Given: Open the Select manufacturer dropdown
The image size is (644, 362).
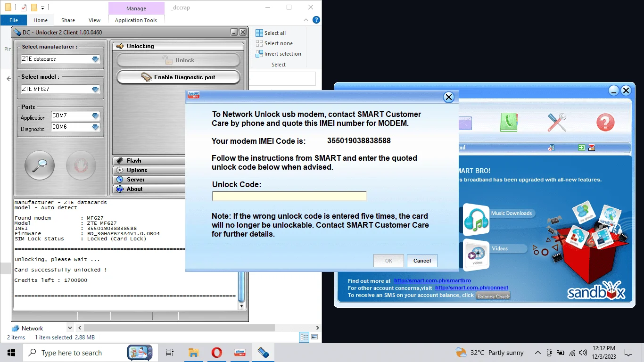Looking at the screenshot, I should [96, 59].
